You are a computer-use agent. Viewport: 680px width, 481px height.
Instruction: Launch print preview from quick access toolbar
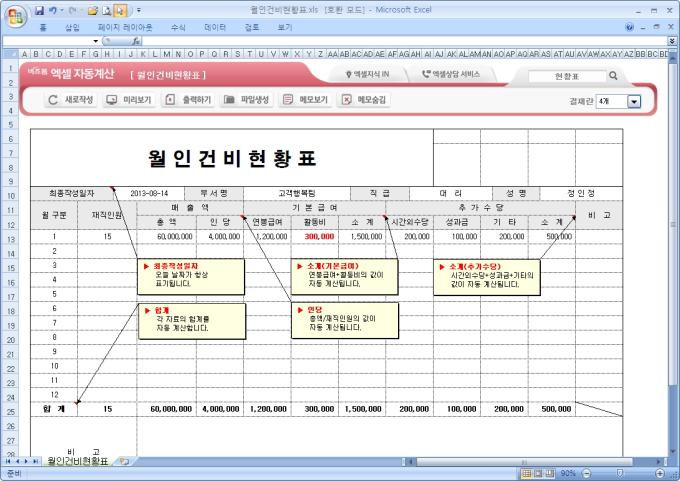pyautogui.click(x=107, y=10)
